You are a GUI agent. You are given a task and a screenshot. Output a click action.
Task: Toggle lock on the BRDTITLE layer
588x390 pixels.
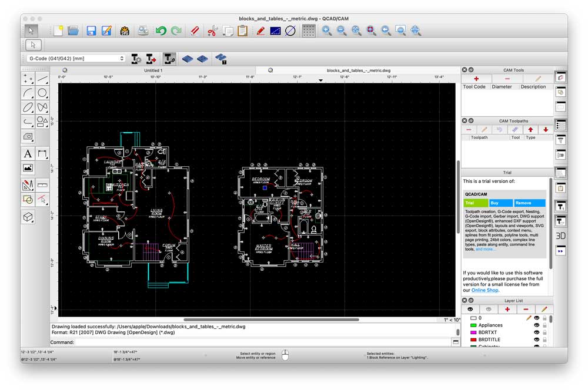click(544, 339)
